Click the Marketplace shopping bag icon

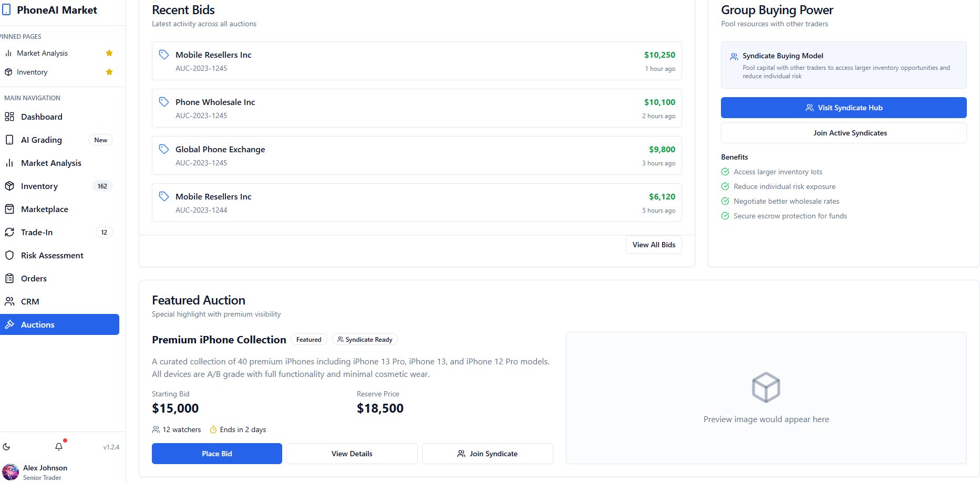9,209
